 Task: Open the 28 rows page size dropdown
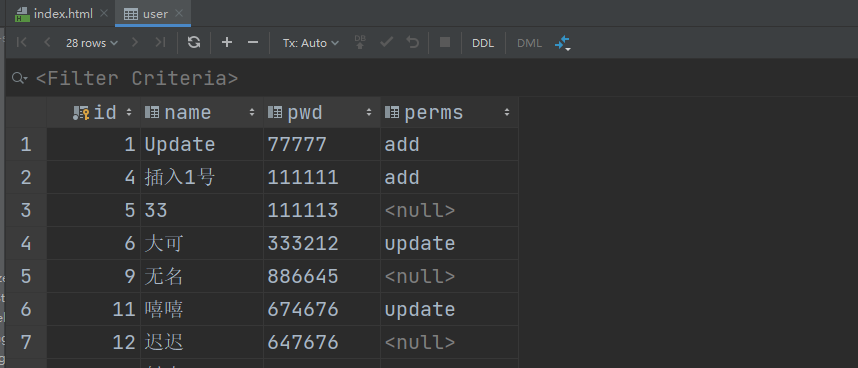pyautogui.click(x=91, y=43)
